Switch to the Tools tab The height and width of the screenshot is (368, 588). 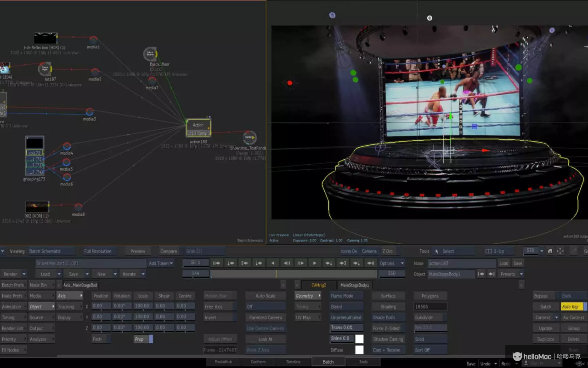coord(363,362)
